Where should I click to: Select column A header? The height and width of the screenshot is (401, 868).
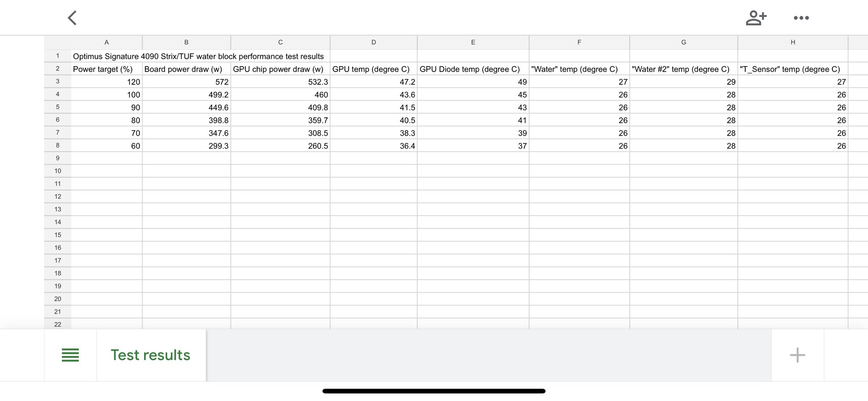coord(106,42)
